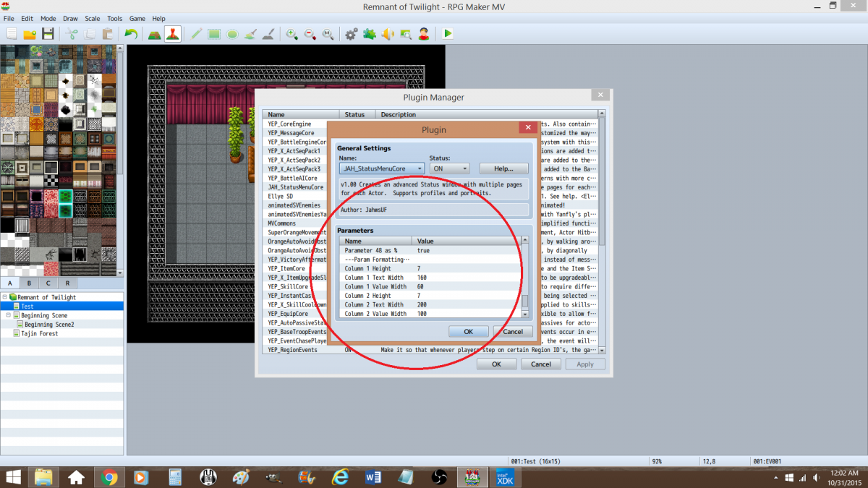
Task: Save project with the floppy disk icon
Action: coord(48,34)
